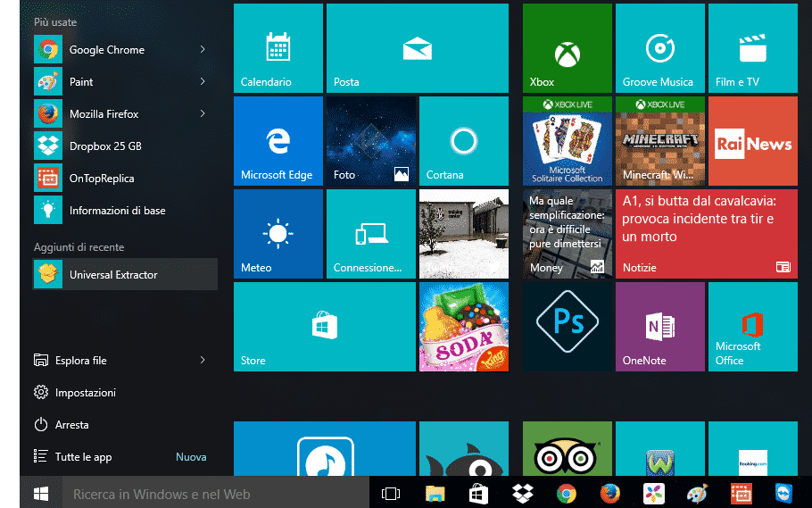Open the Foto tile

371,141
